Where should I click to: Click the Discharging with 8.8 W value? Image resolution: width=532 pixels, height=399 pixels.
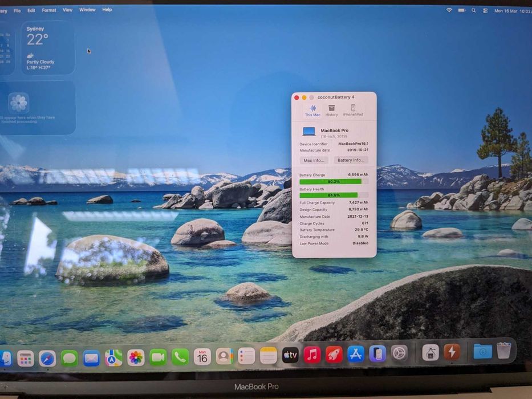coord(363,236)
